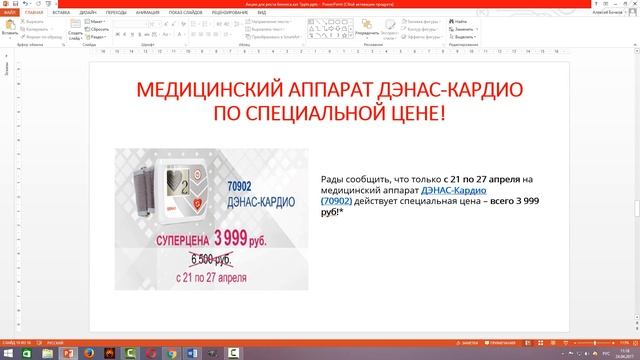Toggle underline formatting (Ч)
The height and width of the screenshot is (360, 640).
[x=132, y=35]
